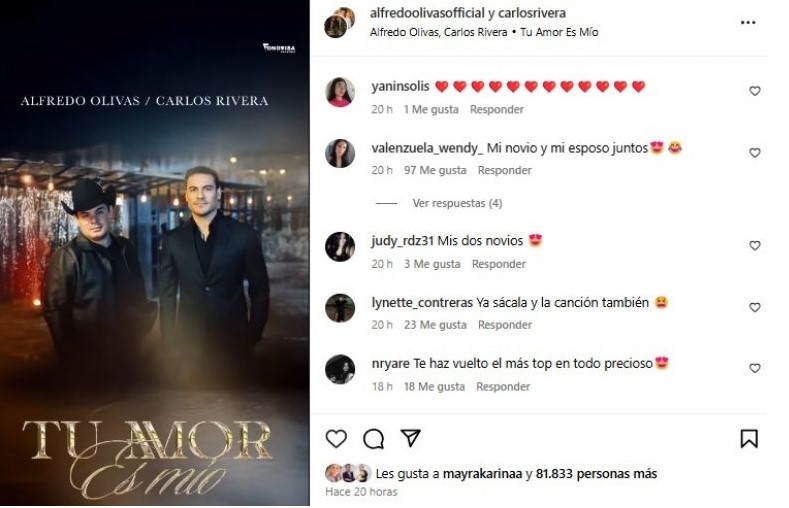
Task: Like the nryare comment
Action: (x=754, y=369)
